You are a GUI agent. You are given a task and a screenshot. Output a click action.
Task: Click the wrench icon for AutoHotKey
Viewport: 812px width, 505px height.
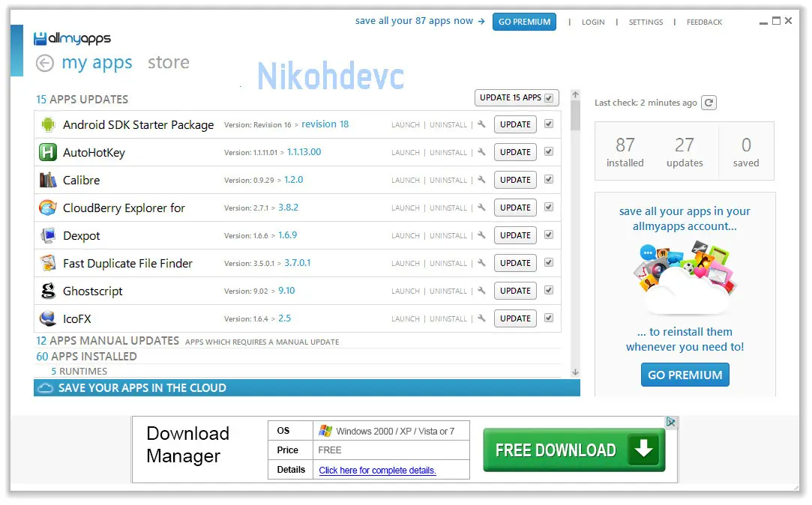click(x=481, y=152)
